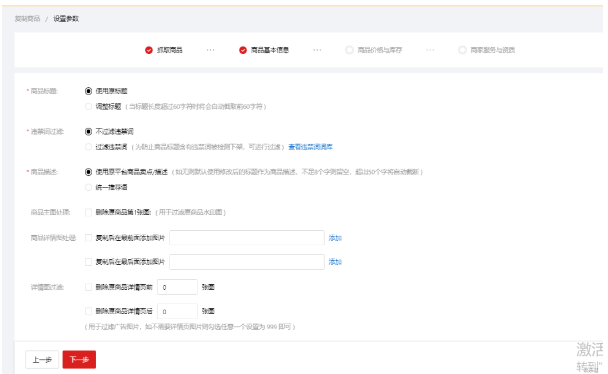Screen dimensions: 608x374
Task: Click the red check icon beside 抓取商品 step
Action: 149,50
